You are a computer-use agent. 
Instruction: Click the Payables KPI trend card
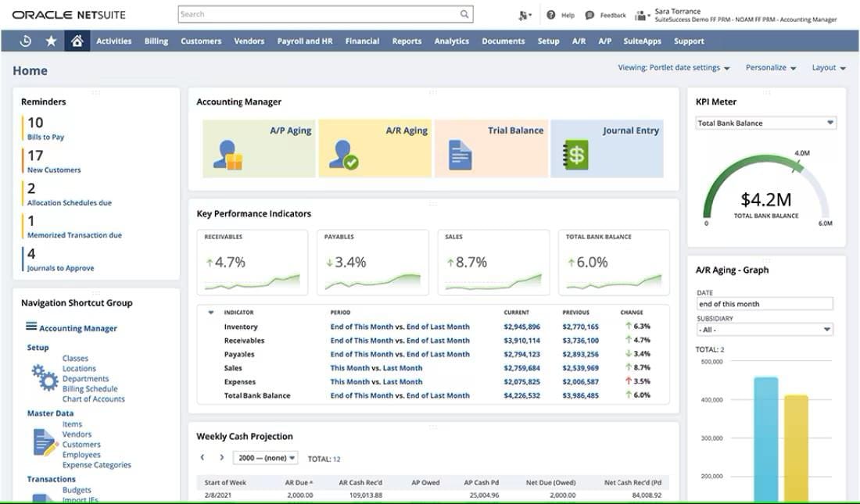(x=373, y=262)
